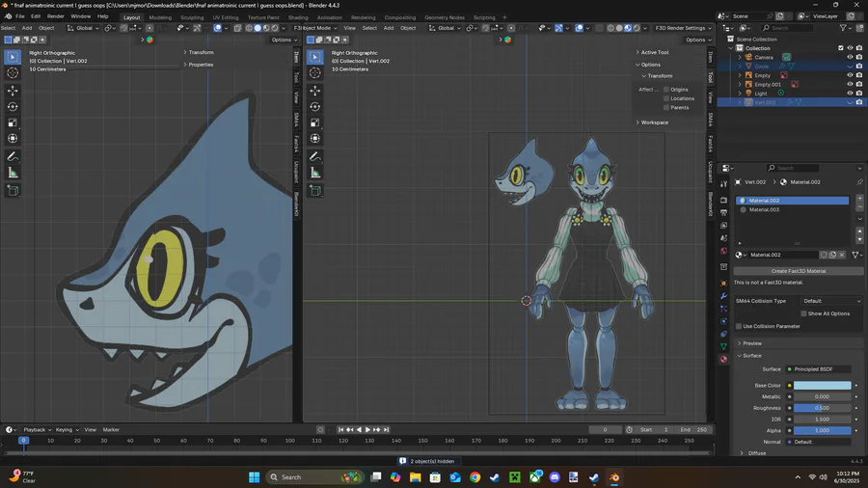Image resolution: width=868 pixels, height=488 pixels.
Task: Add a material slot with plus icon
Action: [859, 198]
